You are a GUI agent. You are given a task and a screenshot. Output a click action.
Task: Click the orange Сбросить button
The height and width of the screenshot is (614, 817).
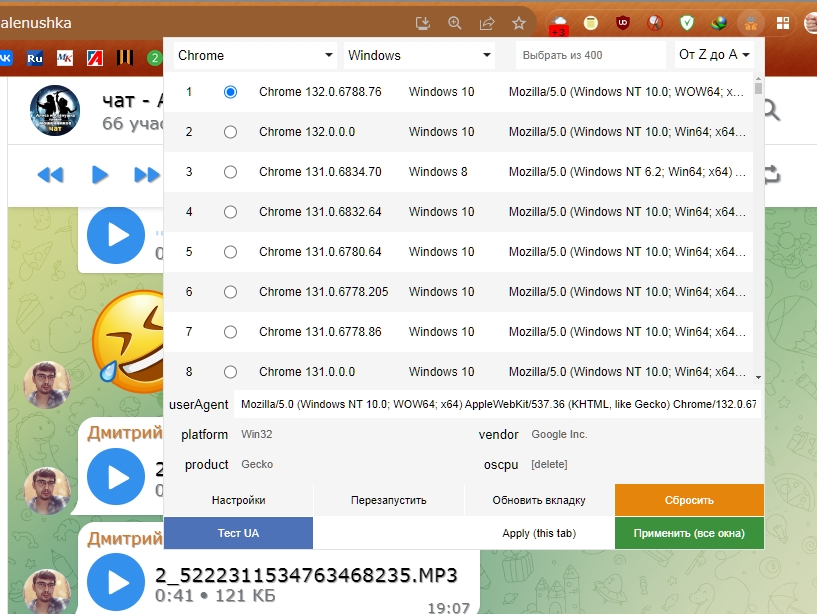pos(689,500)
